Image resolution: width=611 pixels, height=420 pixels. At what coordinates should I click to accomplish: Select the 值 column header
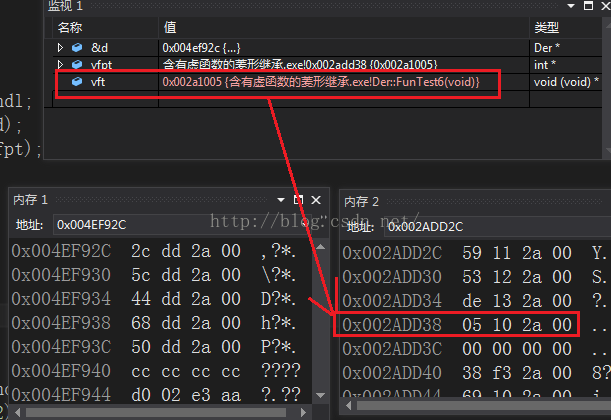(344, 28)
